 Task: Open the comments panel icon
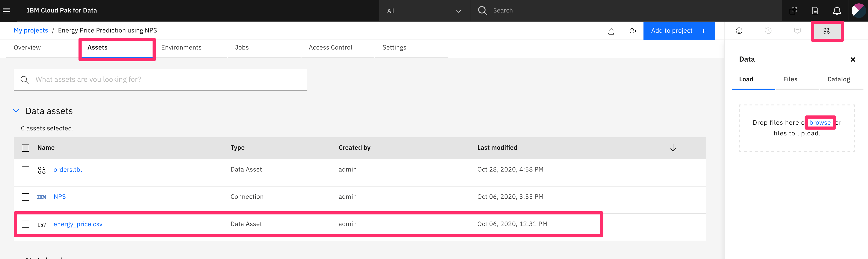(797, 31)
